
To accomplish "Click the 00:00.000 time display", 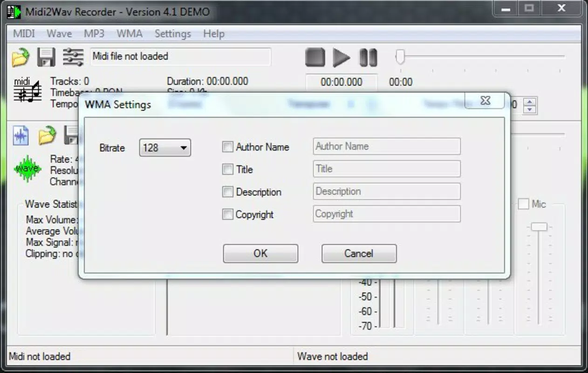I will pyautogui.click(x=342, y=82).
